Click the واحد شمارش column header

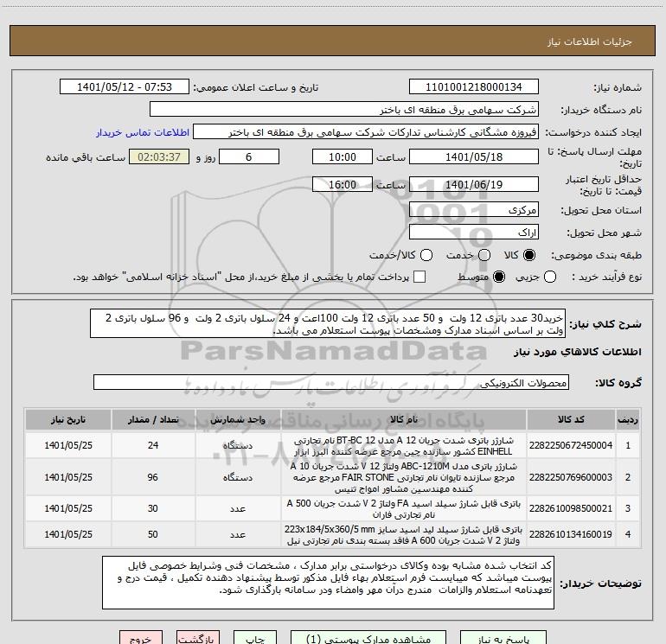[x=238, y=419]
